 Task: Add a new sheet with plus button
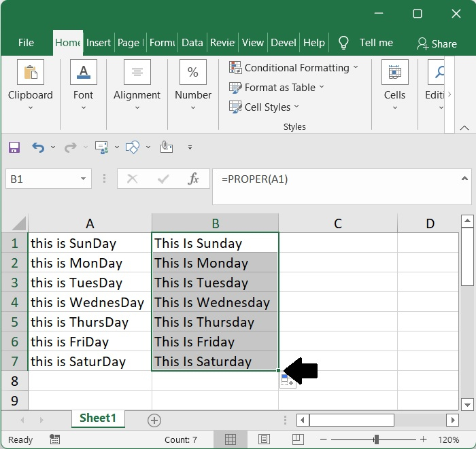point(154,420)
